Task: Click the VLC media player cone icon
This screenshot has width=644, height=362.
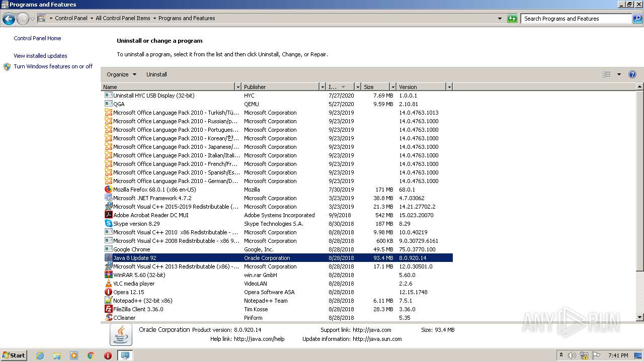Action: pos(108,284)
